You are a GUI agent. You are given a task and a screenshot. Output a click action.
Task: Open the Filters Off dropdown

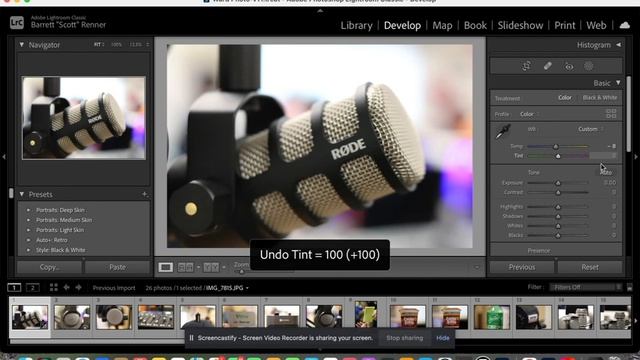(585, 287)
